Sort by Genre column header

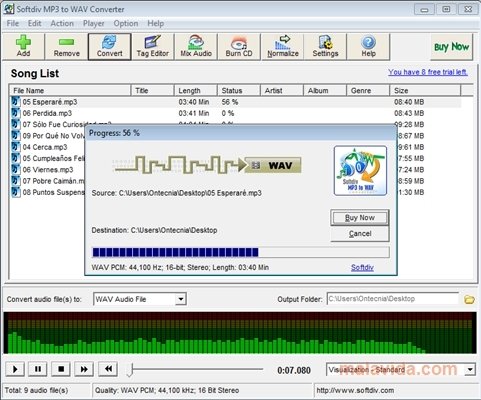[368, 90]
